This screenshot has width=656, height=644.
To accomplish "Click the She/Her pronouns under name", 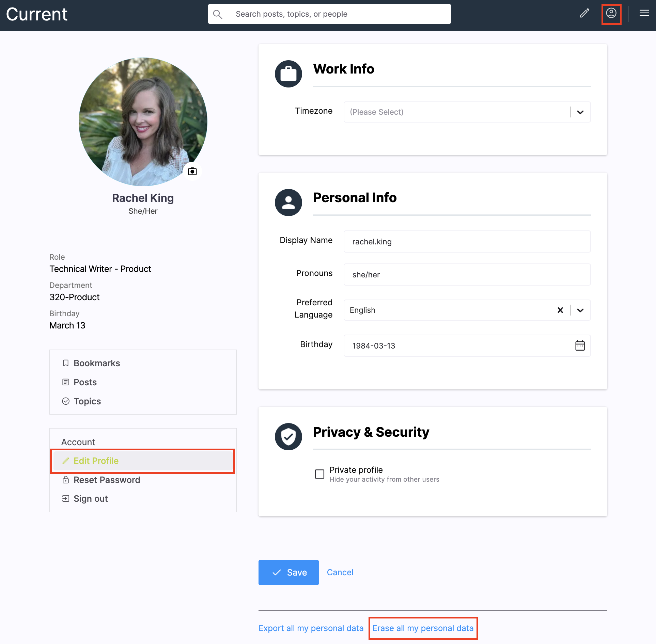I will [x=143, y=211].
